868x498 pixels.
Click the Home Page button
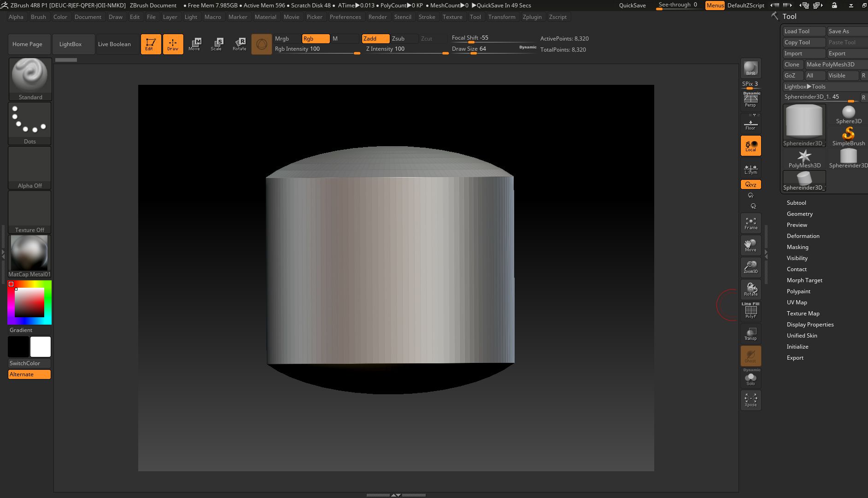[x=29, y=44]
